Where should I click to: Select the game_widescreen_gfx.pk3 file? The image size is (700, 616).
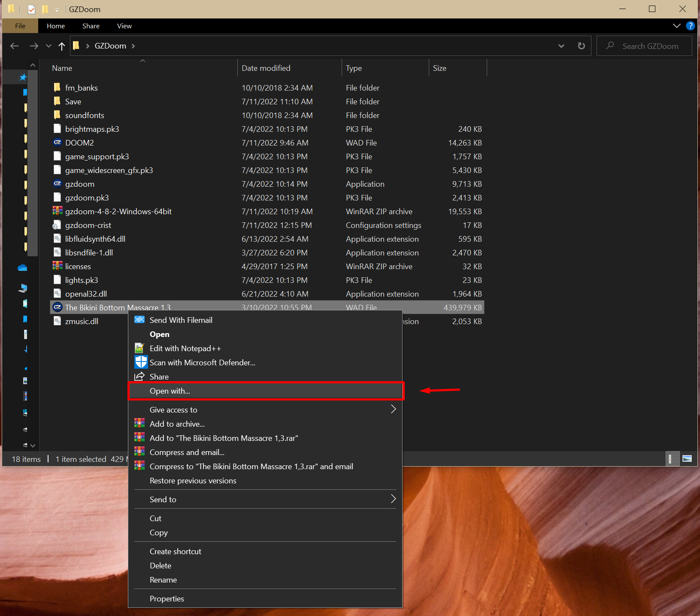[267, 170]
